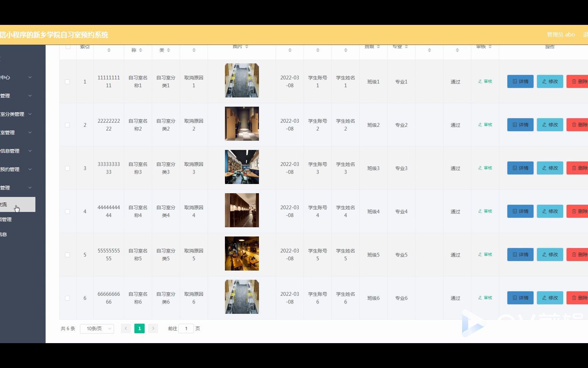Select checkbox for row index 6
This screenshot has height=368, width=588.
67,298
